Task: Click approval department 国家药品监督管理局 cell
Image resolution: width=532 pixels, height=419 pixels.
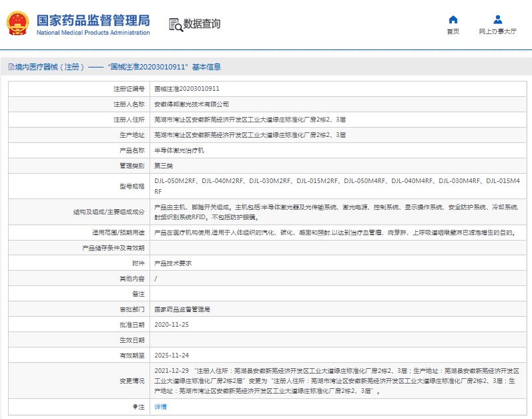Action: point(182,309)
